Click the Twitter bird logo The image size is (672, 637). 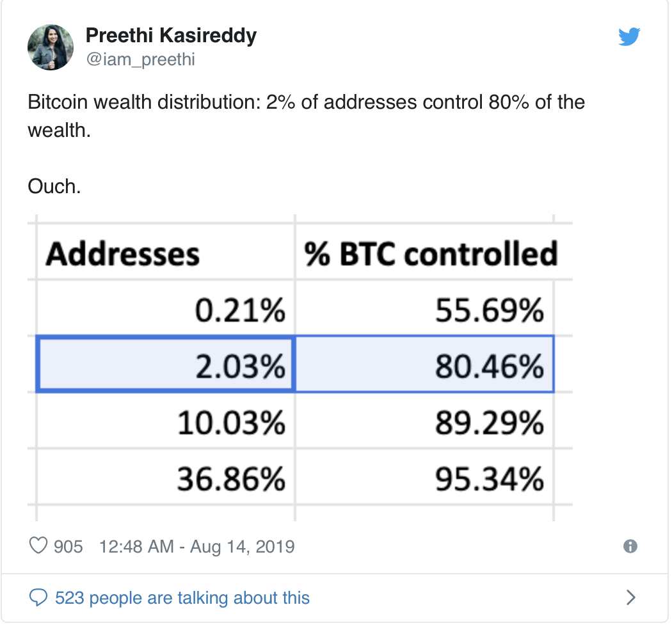(x=628, y=36)
